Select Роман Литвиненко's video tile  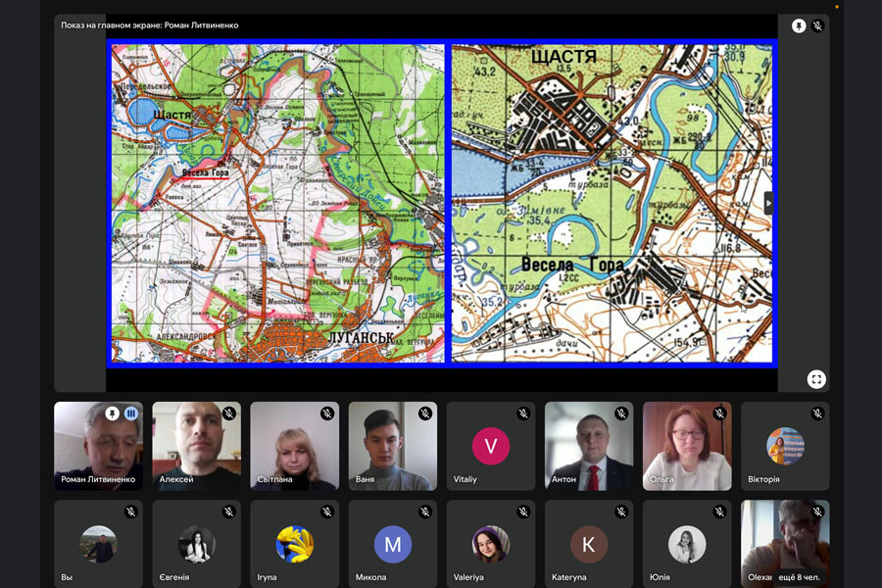pyautogui.click(x=98, y=446)
